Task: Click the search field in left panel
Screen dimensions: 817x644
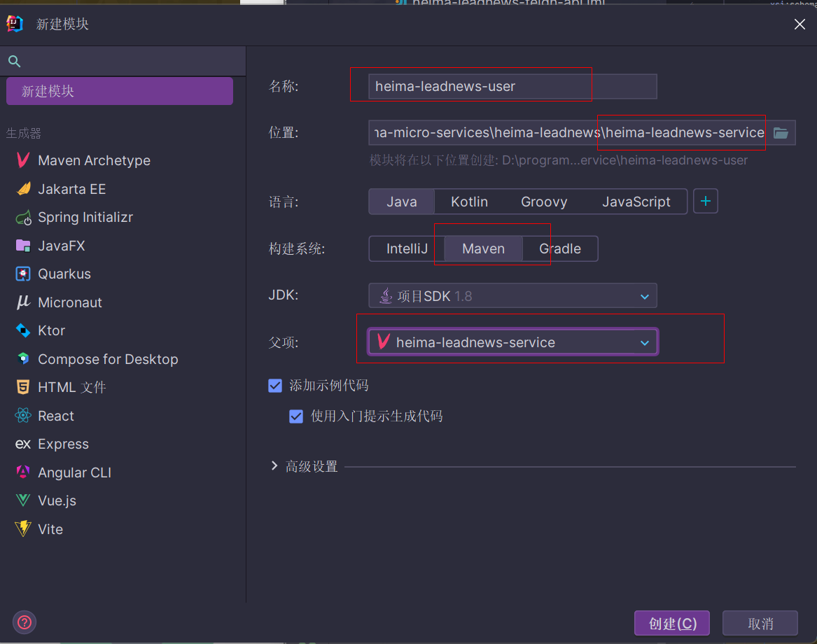Action: (123, 62)
